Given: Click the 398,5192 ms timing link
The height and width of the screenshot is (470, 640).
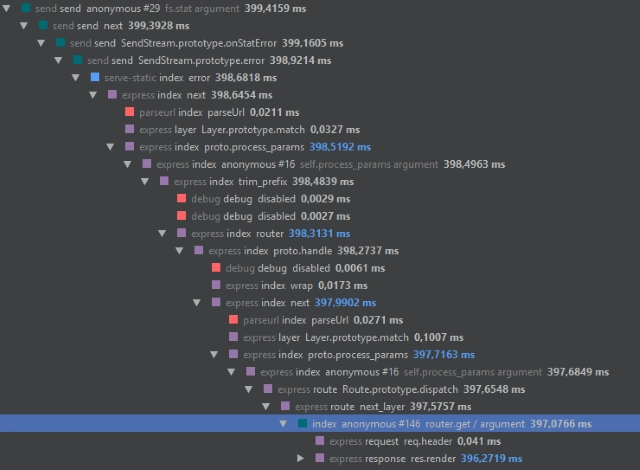Looking at the screenshot, I should (340, 147).
